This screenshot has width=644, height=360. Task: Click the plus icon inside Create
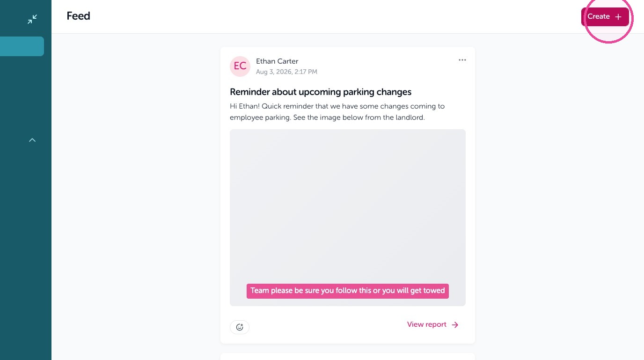[618, 17]
